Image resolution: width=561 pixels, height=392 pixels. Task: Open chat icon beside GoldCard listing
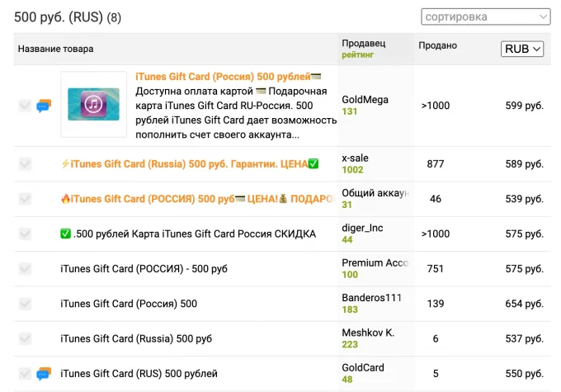click(x=44, y=374)
